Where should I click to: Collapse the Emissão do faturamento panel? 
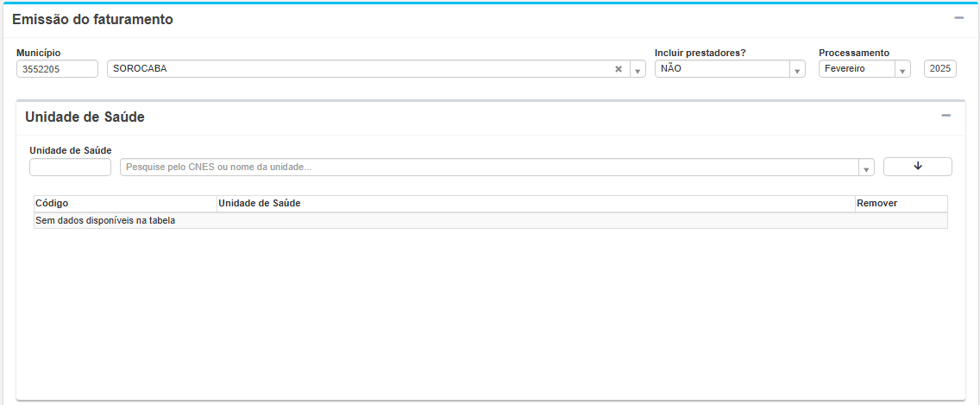tap(958, 18)
